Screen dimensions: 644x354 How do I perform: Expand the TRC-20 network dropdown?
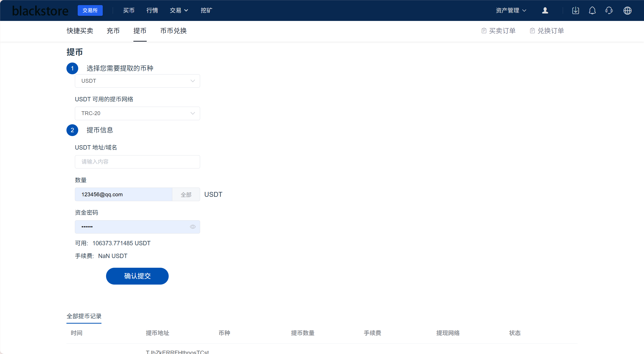pos(137,113)
